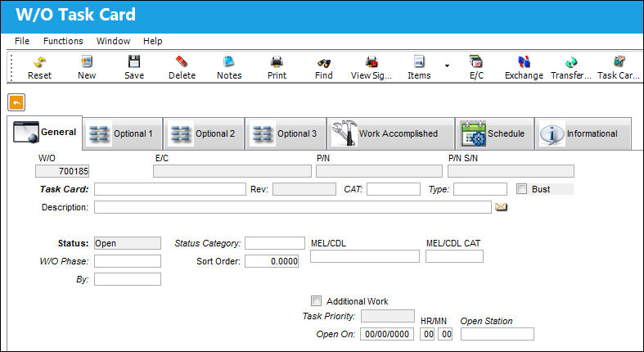Click the Sort Order field 0.0000

tap(272, 261)
